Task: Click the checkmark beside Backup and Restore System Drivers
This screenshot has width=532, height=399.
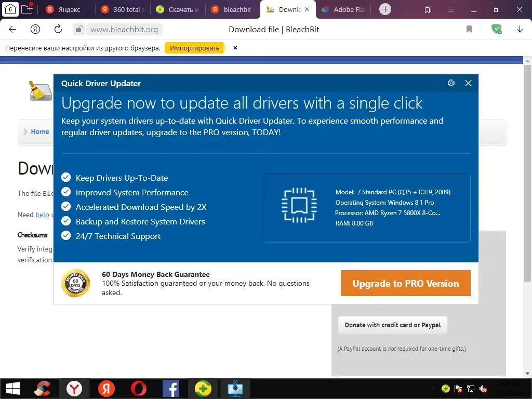Action: click(66, 221)
